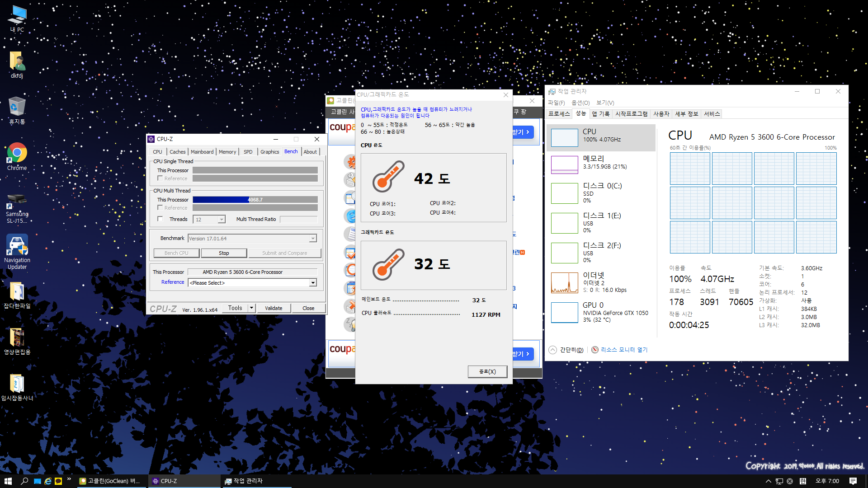Open the 보기(V) menu
The image size is (868, 488).
pyautogui.click(x=605, y=103)
